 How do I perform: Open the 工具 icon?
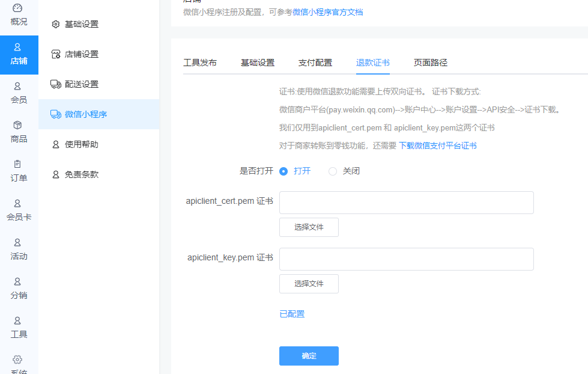[17, 320]
